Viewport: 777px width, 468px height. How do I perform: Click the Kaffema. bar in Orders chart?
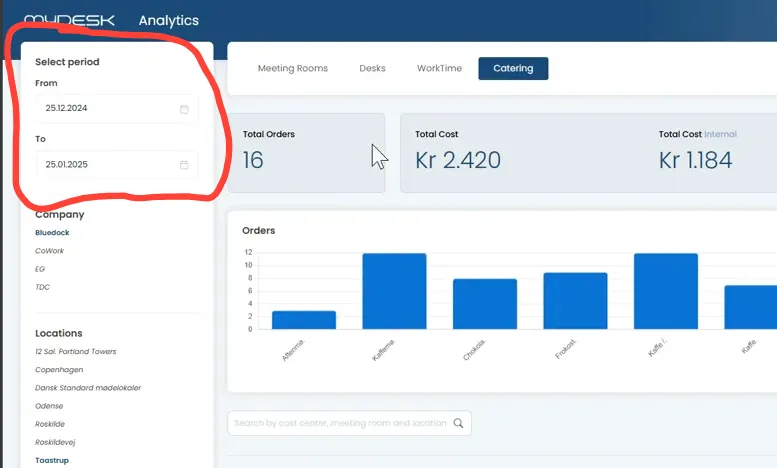[394, 291]
